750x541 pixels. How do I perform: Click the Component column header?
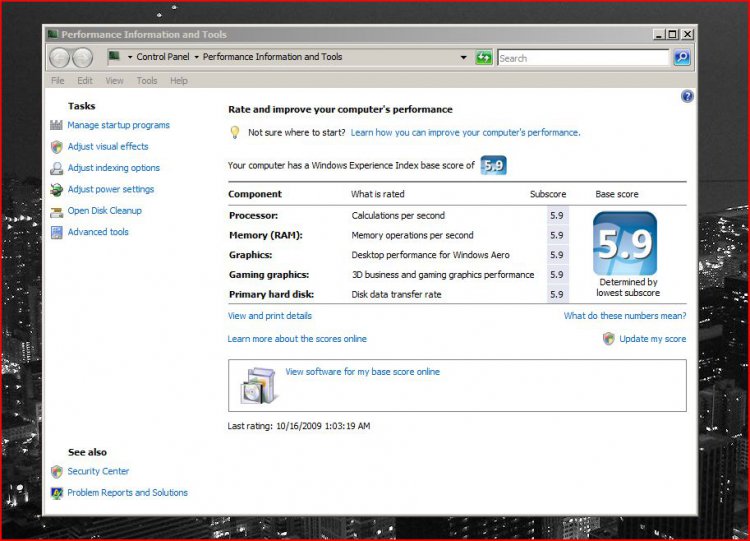point(255,194)
